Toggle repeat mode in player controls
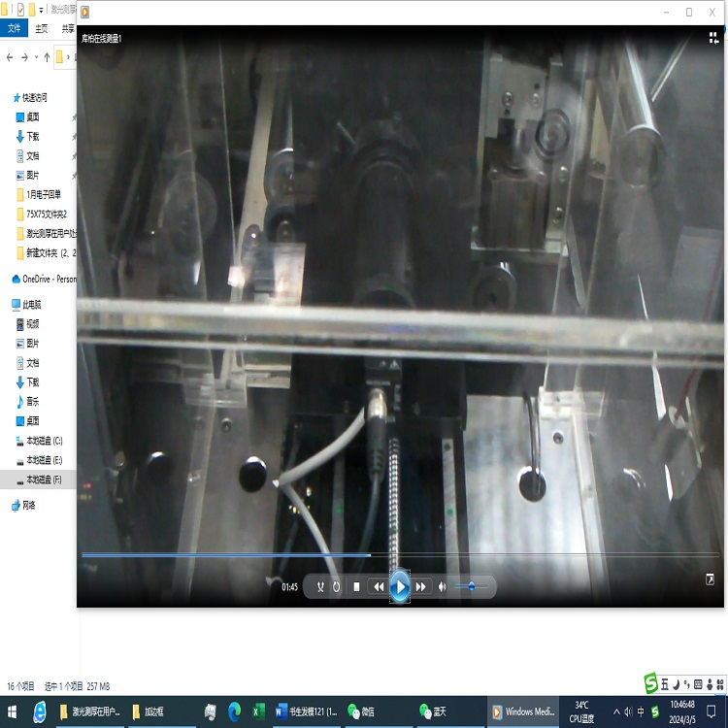This screenshot has width=728, height=728. click(x=337, y=586)
